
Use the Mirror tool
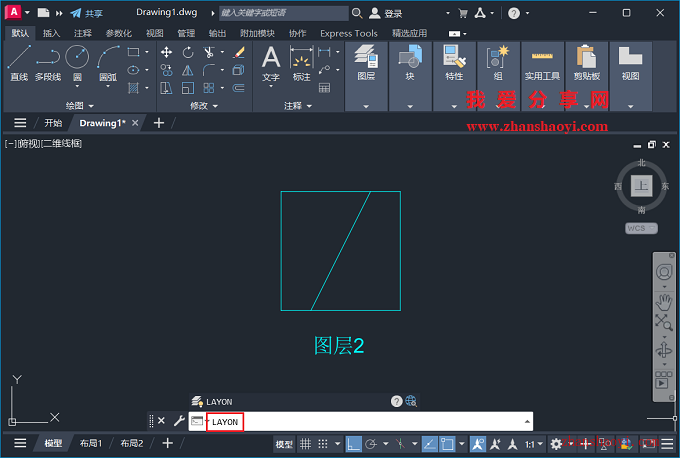pyautogui.click(x=188, y=70)
